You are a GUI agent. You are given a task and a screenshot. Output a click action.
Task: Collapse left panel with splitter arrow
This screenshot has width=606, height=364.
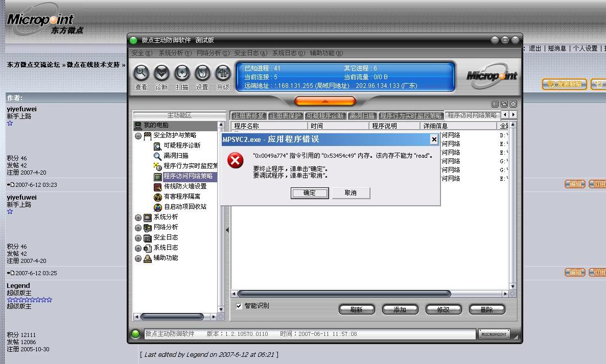227,230
